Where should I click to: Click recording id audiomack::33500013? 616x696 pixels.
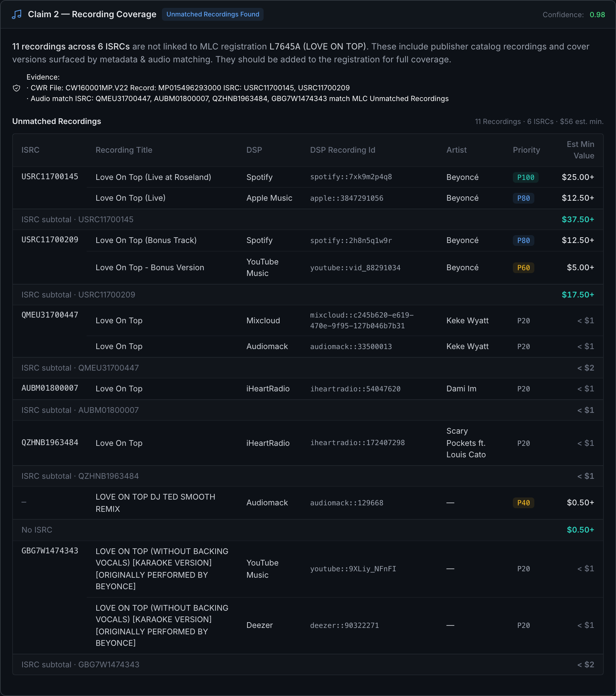351,347
